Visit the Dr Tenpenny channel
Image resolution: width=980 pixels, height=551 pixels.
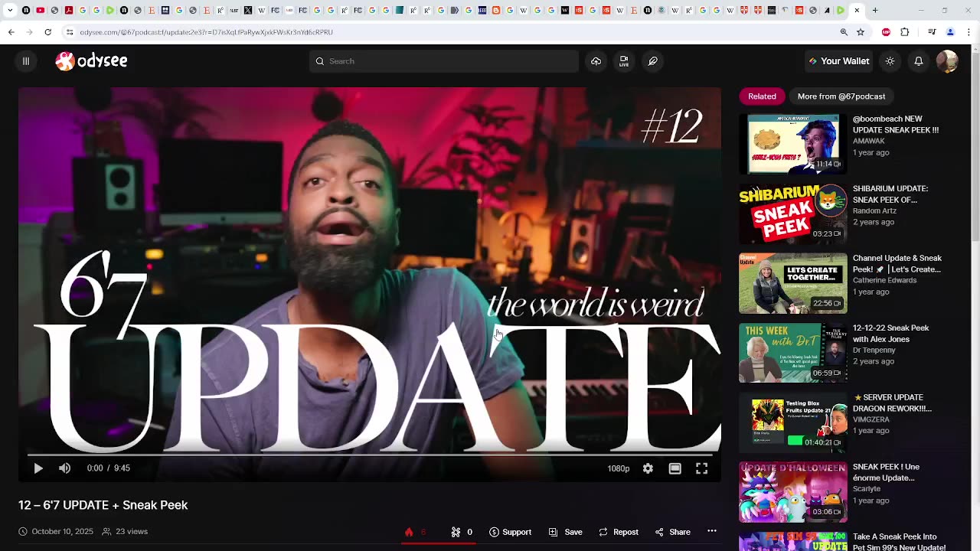pos(874,350)
